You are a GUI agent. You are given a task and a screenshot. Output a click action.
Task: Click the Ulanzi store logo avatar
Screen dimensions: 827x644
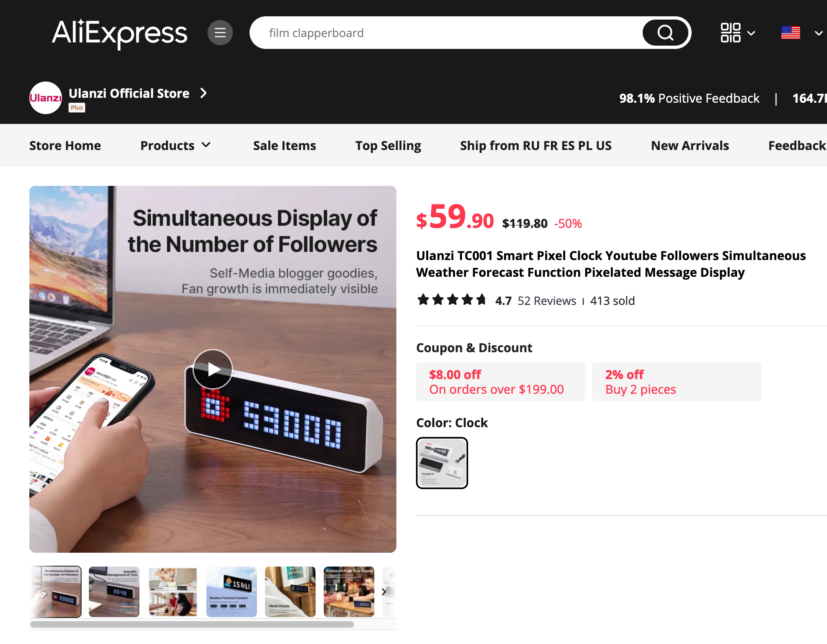pos(46,98)
